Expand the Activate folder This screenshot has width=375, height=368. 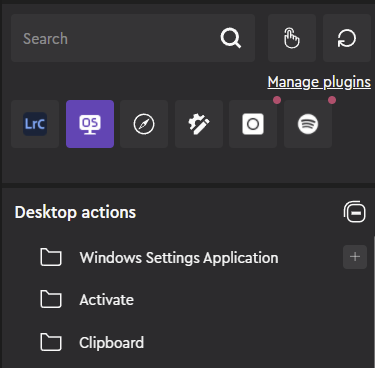pyautogui.click(x=107, y=300)
